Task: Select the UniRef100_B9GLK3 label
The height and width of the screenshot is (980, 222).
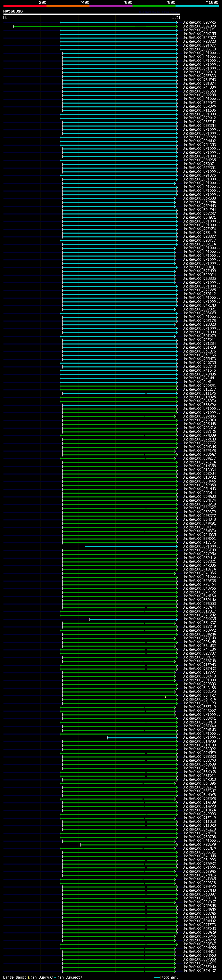Action: point(199,49)
